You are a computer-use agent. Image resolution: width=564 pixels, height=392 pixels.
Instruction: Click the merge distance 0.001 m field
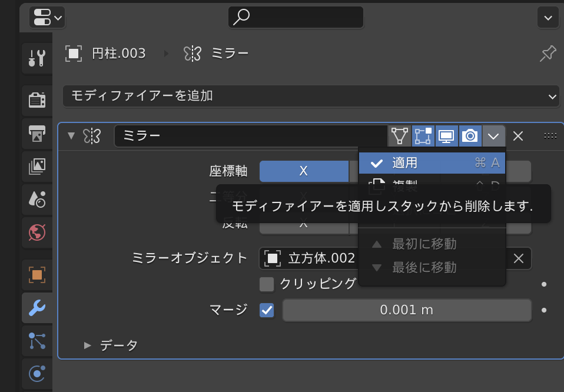tap(406, 310)
